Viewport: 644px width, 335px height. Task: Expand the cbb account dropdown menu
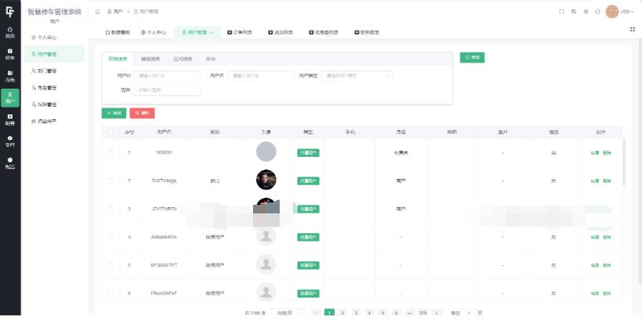click(x=628, y=12)
